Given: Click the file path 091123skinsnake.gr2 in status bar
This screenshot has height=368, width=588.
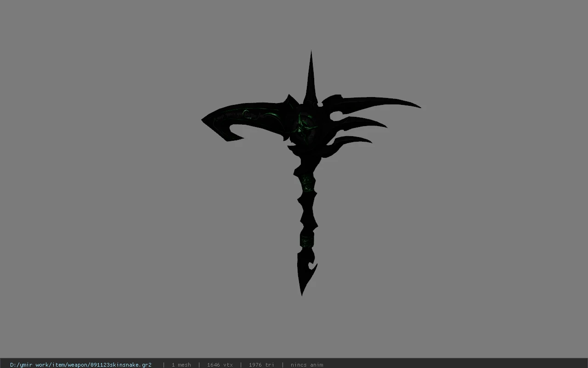Looking at the screenshot, I should [81, 365].
